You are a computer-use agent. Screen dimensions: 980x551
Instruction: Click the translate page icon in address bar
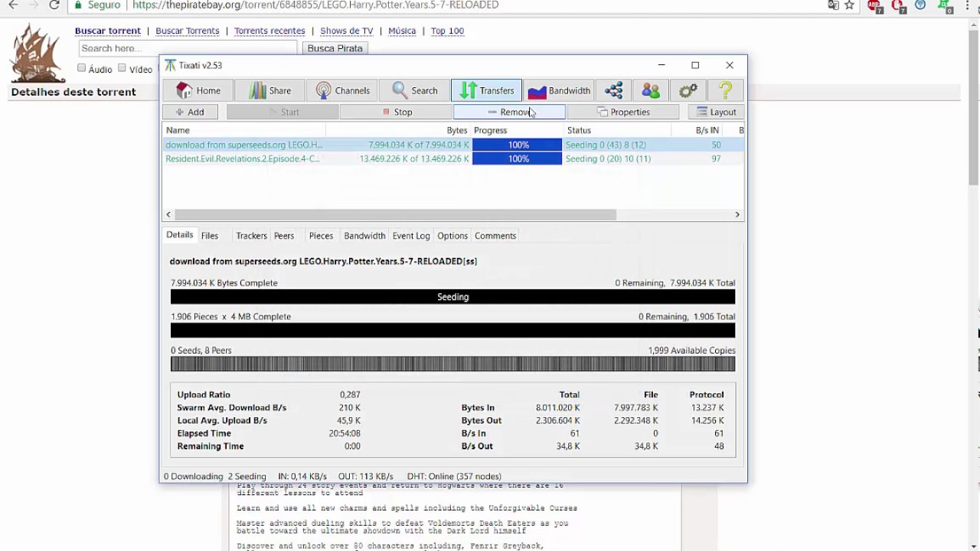click(833, 5)
